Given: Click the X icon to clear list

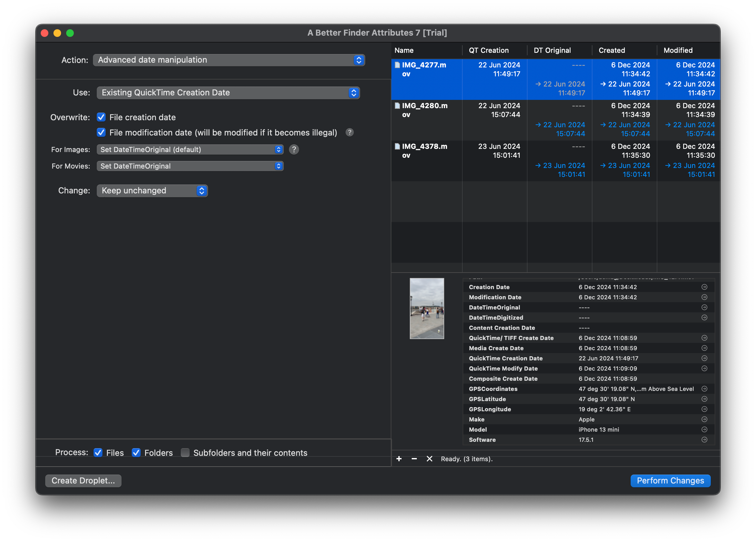Looking at the screenshot, I should [429, 459].
